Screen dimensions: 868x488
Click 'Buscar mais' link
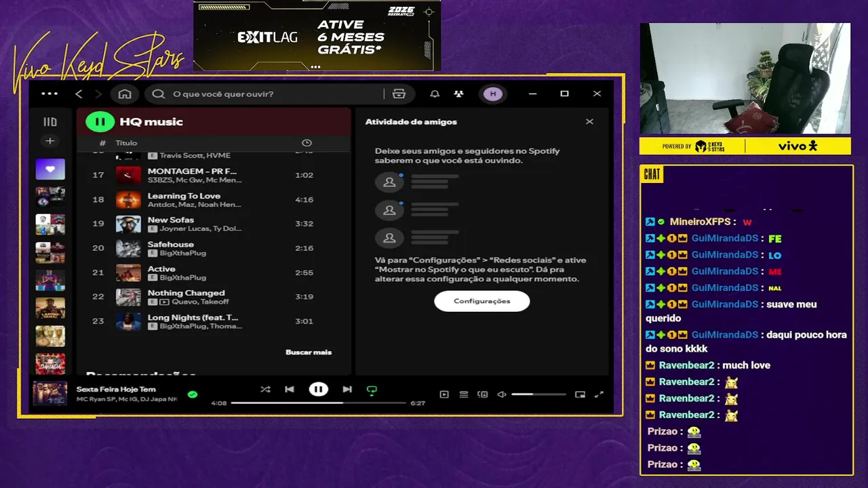click(309, 352)
